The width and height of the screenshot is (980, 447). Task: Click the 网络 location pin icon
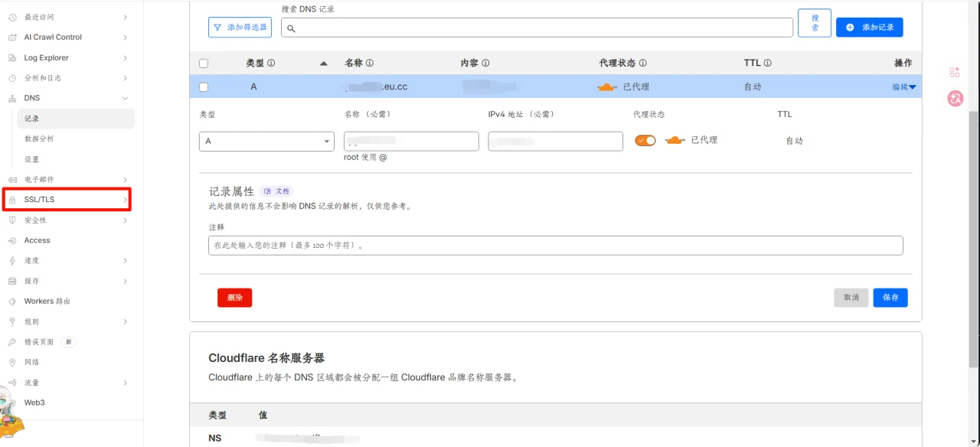(x=12, y=362)
